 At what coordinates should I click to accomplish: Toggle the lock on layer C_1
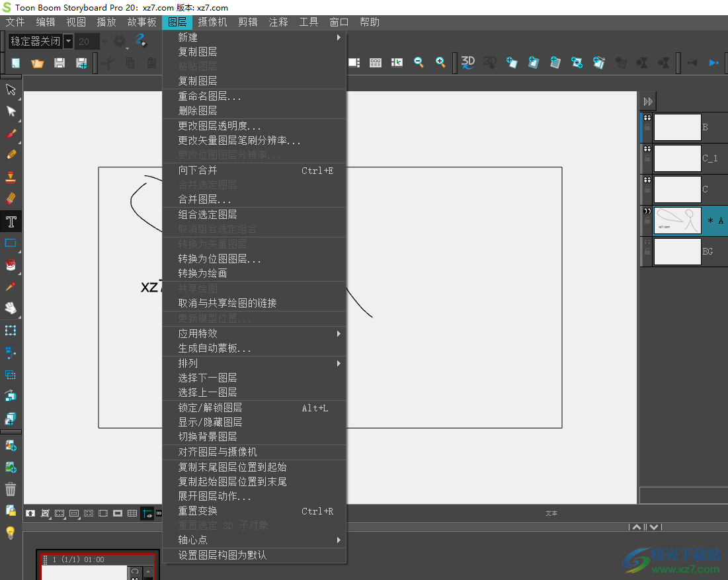coord(647,158)
